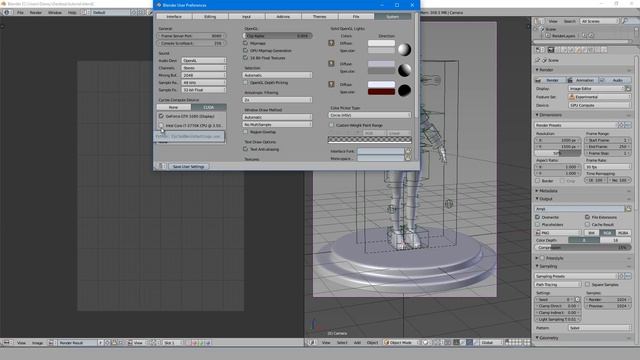Switch to the Input preferences tab
Viewport: 640px width, 360px height.
pyautogui.click(x=247, y=17)
